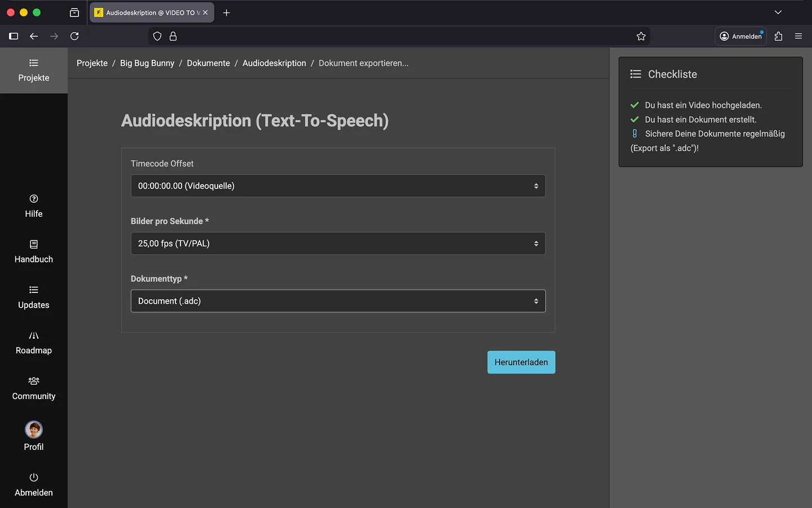Reload the page with refresh icon
This screenshot has width=812, height=508.
74,36
